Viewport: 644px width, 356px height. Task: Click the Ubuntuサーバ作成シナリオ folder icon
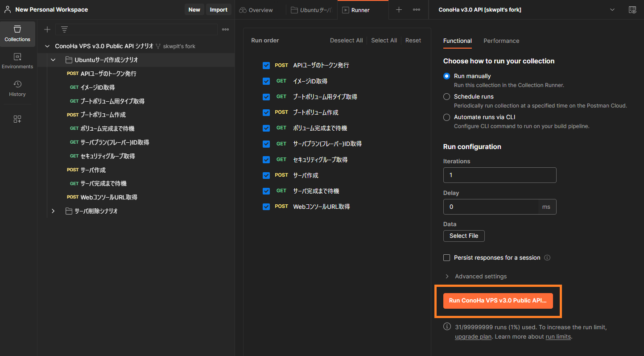tap(69, 60)
